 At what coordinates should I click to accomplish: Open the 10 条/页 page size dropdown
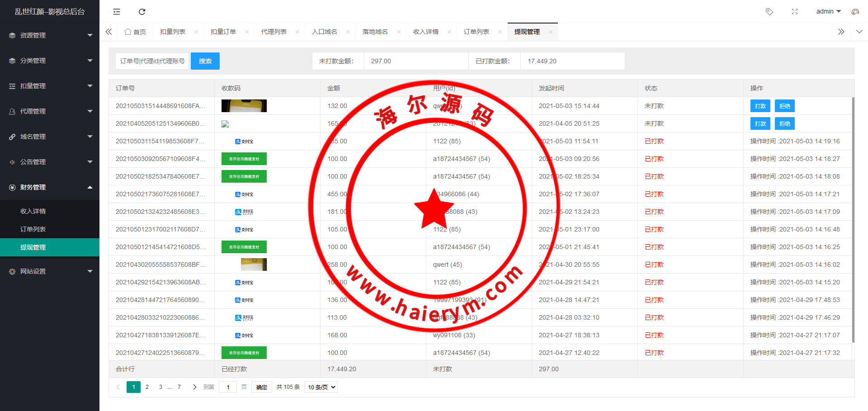(321, 387)
